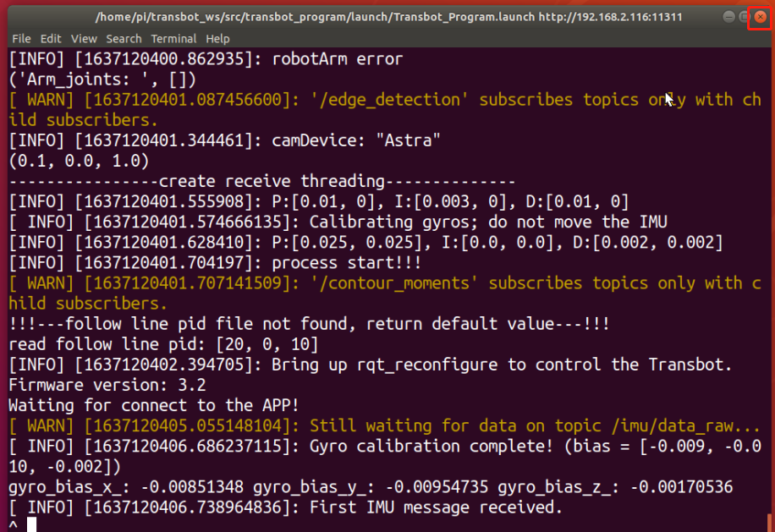775x532 pixels.
Task: Open the Terminal menu
Action: [x=173, y=39]
